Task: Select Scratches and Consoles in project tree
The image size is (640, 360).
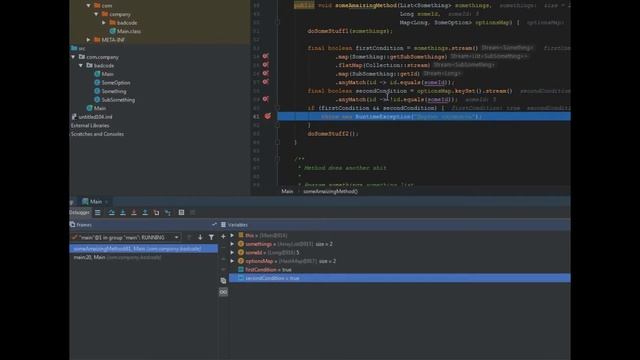Action: coord(97,134)
